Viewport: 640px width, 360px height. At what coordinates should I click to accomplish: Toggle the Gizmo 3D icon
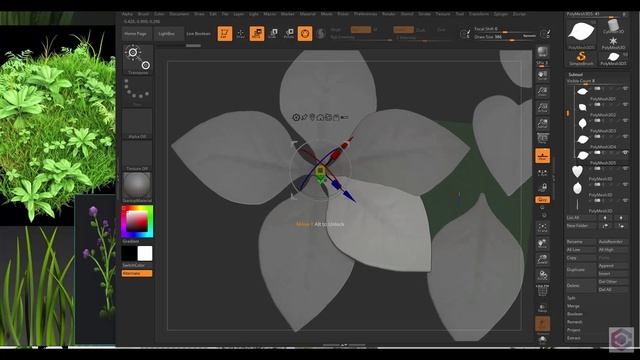tap(305, 33)
